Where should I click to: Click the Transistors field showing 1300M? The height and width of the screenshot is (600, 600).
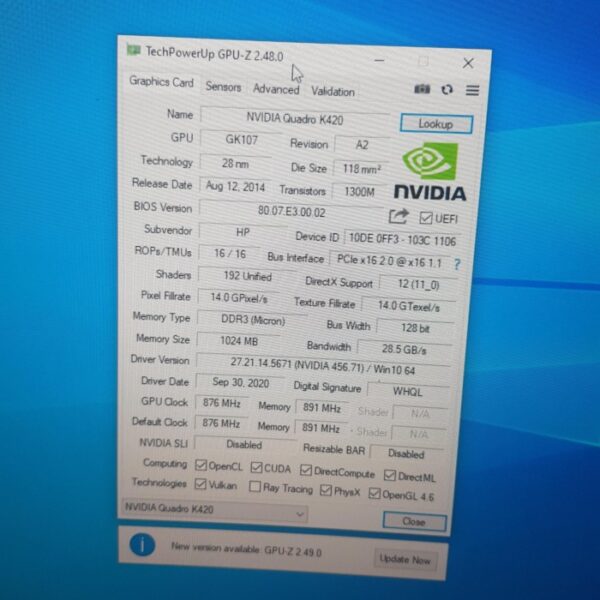coord(359,191)
